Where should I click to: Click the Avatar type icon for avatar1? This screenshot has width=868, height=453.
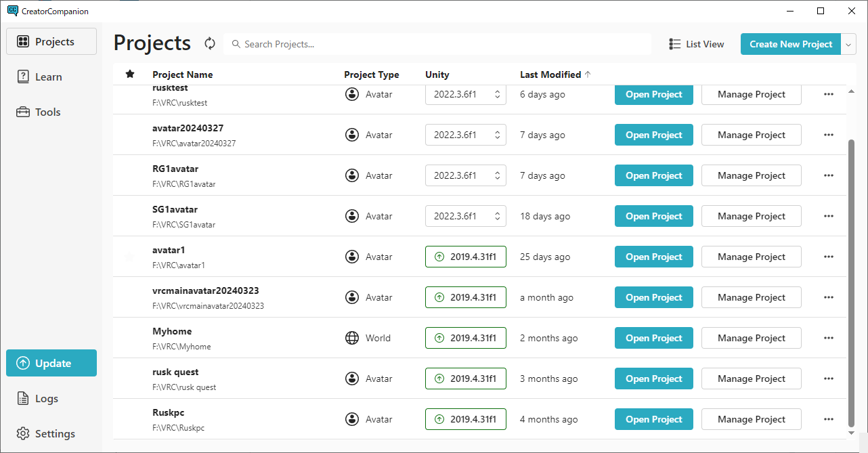point(352,257)
